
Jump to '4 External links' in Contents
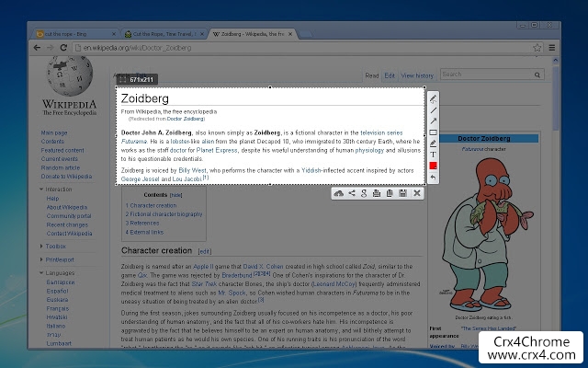click(x=144, y=232)
